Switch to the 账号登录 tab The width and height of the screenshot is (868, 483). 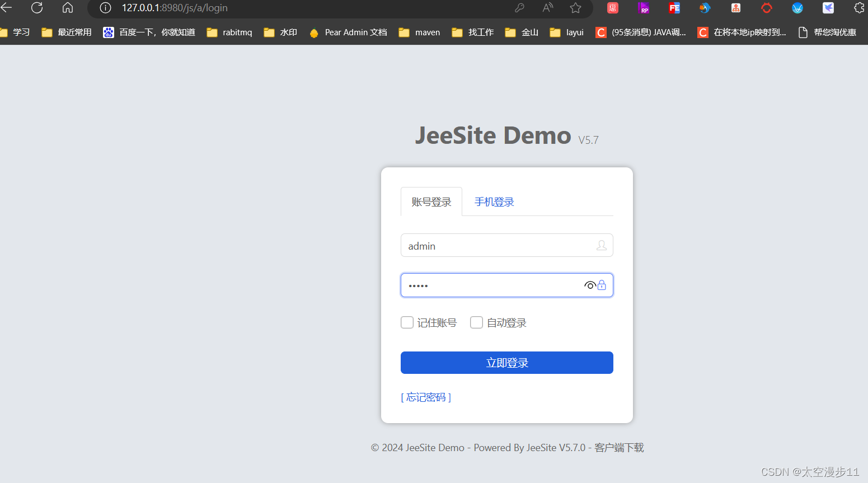[431, 201]
